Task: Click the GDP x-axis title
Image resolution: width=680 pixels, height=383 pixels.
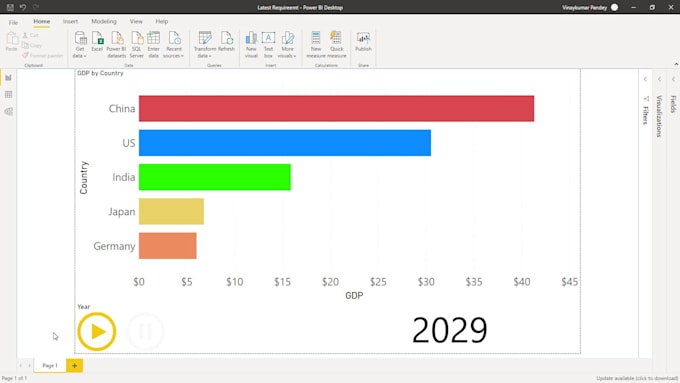Action: pyautogui.click(x=354, y=295)
